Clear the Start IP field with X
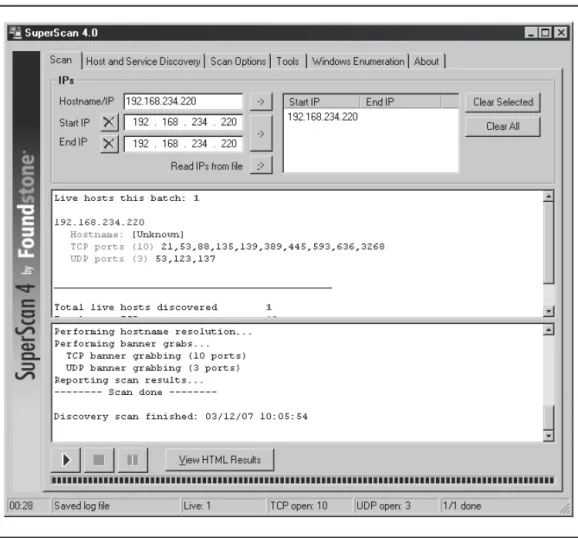578x538 pixels. [109, 122]
